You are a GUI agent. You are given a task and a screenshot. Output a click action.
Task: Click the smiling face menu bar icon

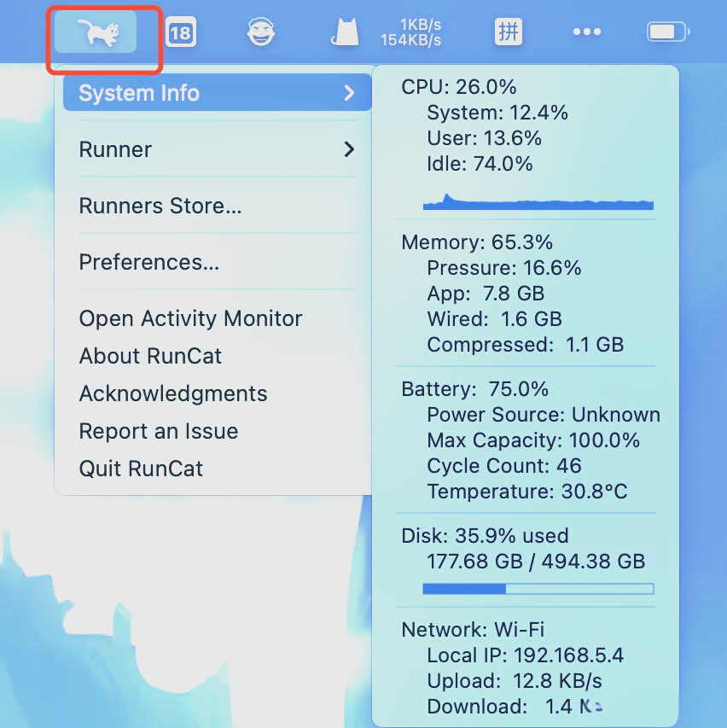(x=261, y=32)
